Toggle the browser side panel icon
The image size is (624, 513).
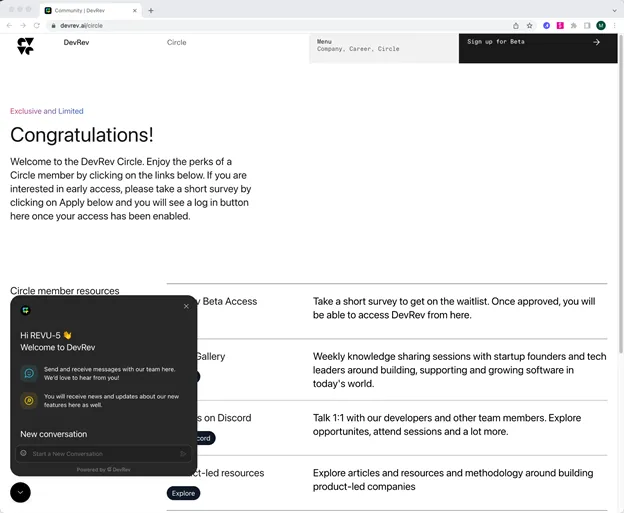(x=587, y=25)
